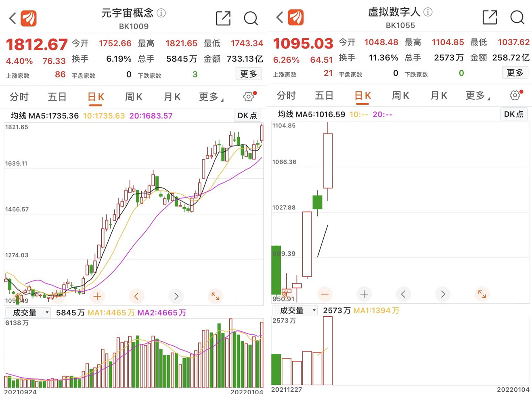The height and width of the screenshot is (397, 532).
Task: Open share icon on 虚拟数字人 panel
Action: (490, 17)
